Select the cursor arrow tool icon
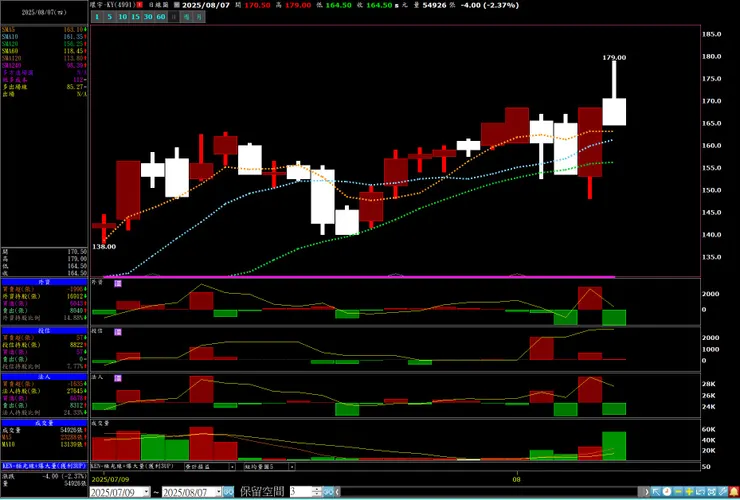This screenshot has height=500, width=740. 656,492
